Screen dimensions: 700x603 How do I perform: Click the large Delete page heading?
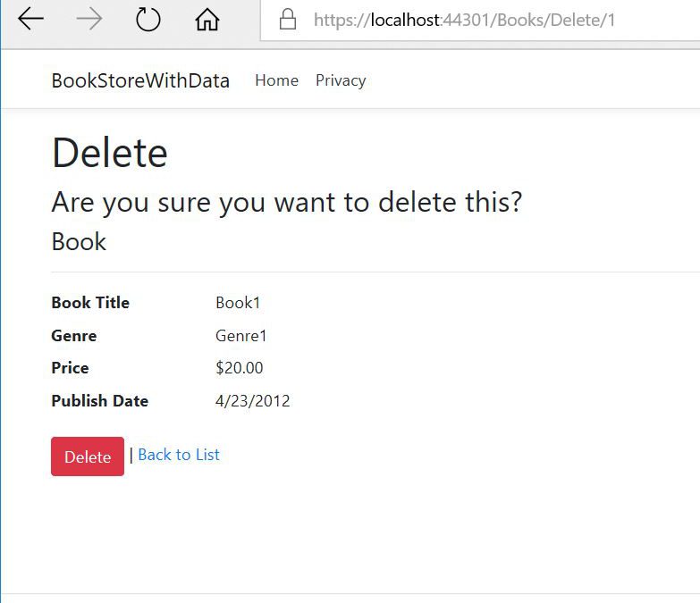coord(110,153)
